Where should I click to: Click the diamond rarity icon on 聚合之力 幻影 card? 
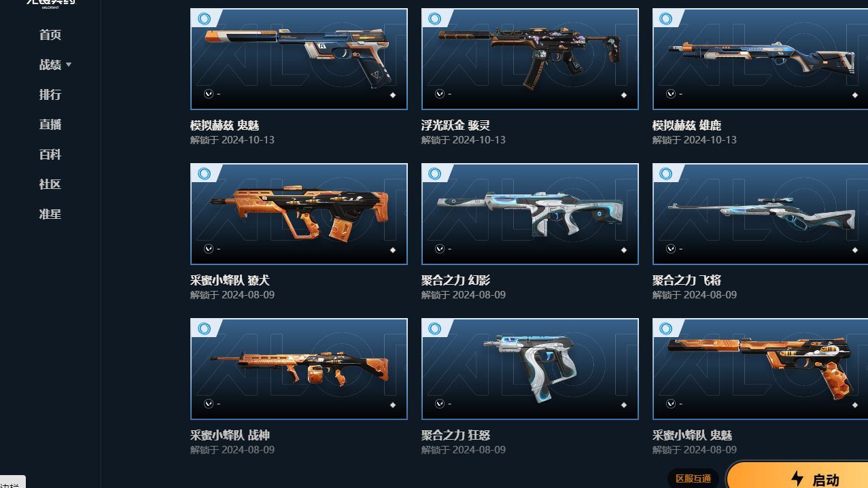623,250
